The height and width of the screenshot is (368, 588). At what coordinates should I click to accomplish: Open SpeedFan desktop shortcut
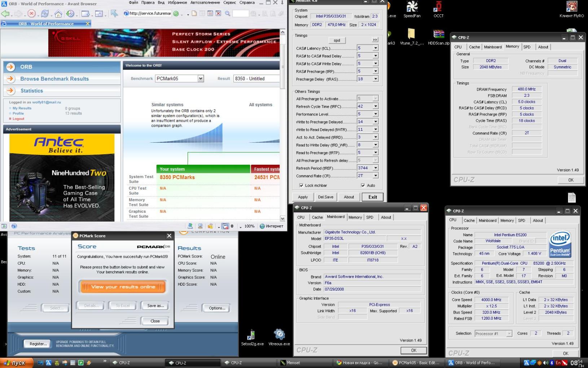click(412, 9)
